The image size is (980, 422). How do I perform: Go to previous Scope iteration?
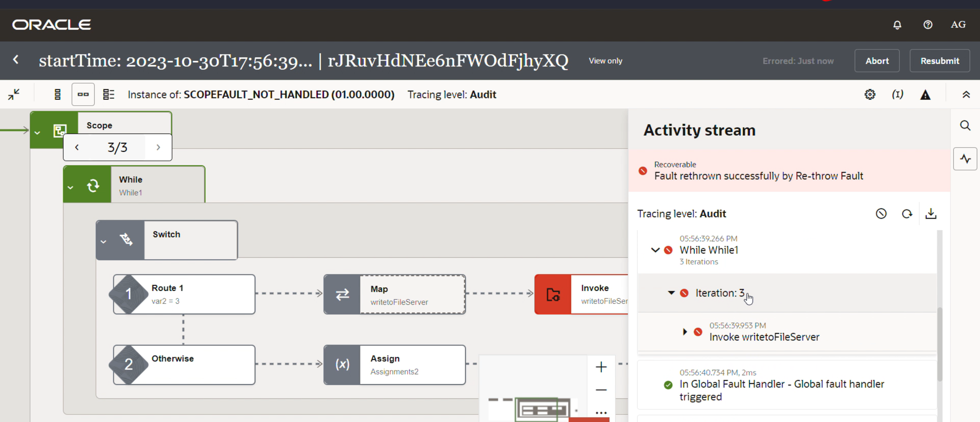click(x=77, y=147)
